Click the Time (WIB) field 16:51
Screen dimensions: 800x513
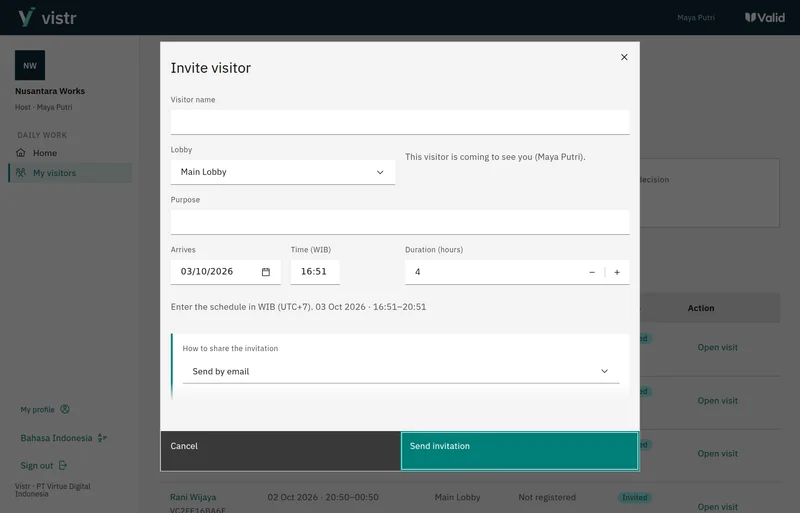(315, 272)
